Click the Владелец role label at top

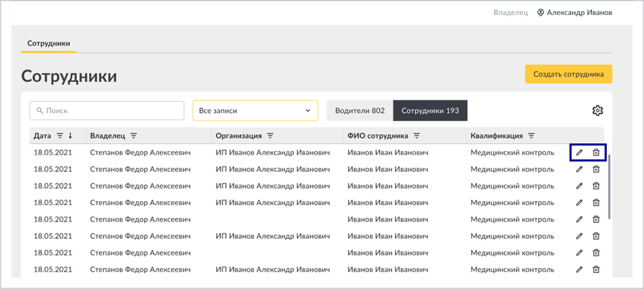510,12
